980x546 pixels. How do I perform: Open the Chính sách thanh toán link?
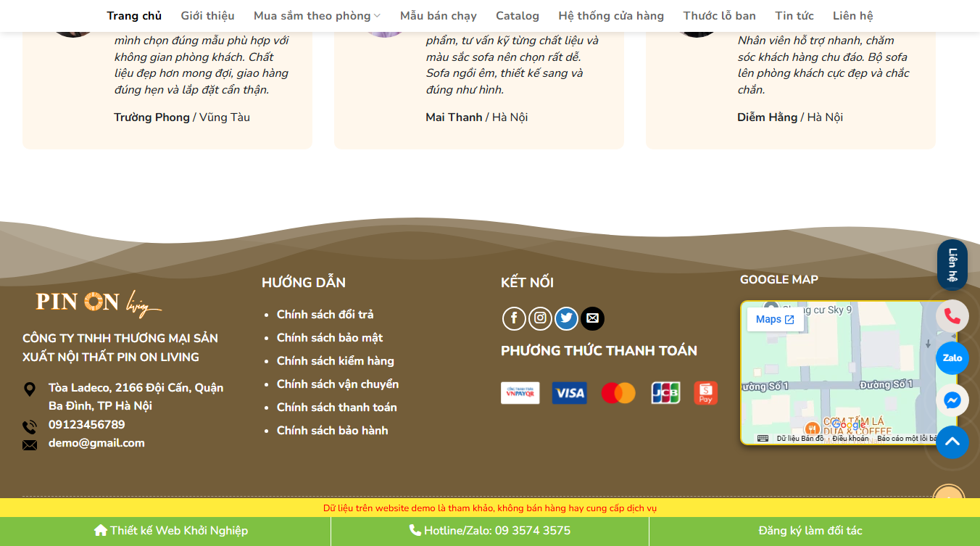[337, 407]
